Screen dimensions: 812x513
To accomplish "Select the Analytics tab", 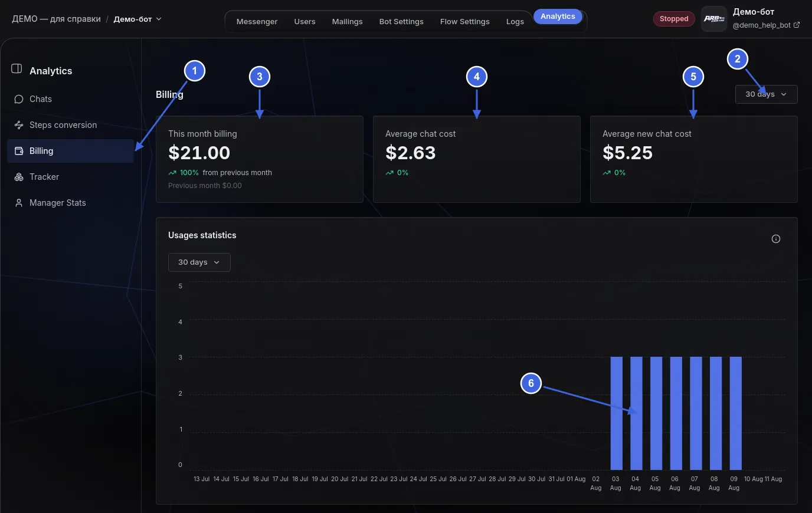I will (x=558, y=17).
